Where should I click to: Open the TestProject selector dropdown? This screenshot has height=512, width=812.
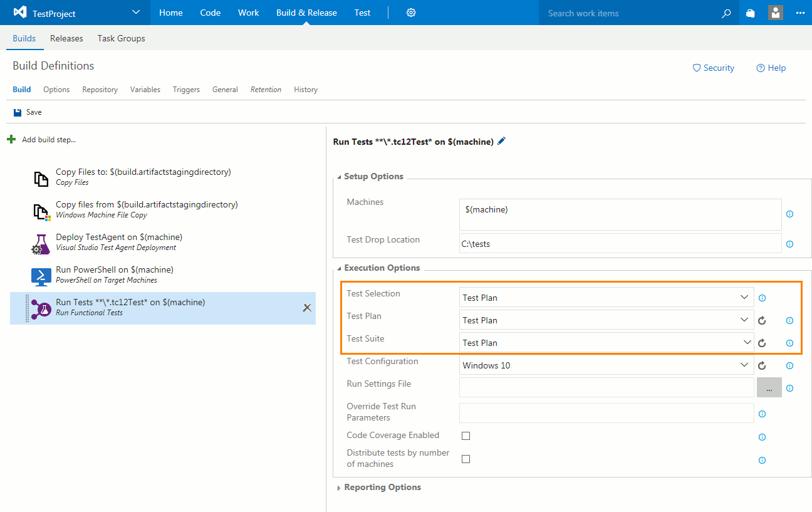pyautogui.click(x=137, y=13)
